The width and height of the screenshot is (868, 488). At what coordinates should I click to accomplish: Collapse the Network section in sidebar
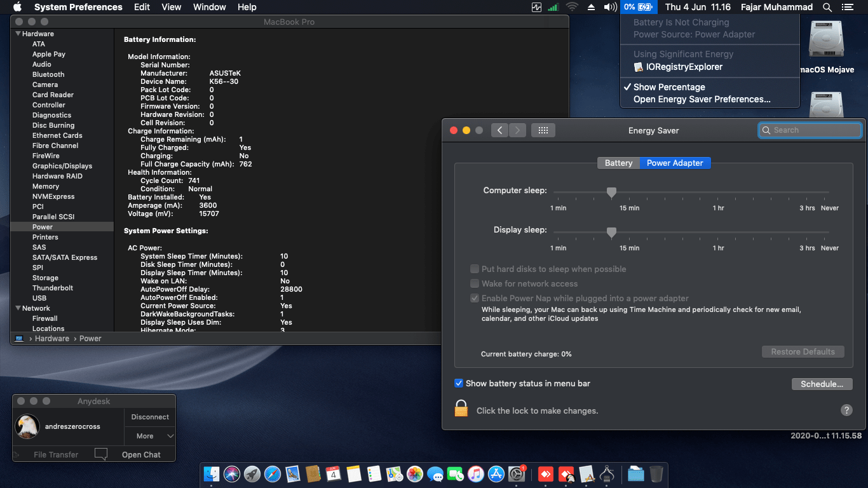click(18, 308)
